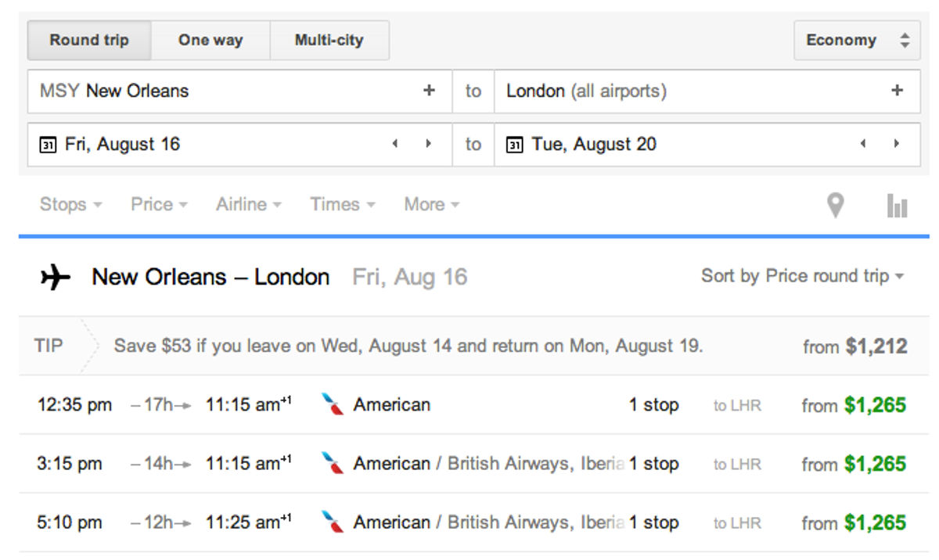Viewport: 939px width, 560px height.
Task: Open the Economy cabin class selector
Action: pos(856,40)
